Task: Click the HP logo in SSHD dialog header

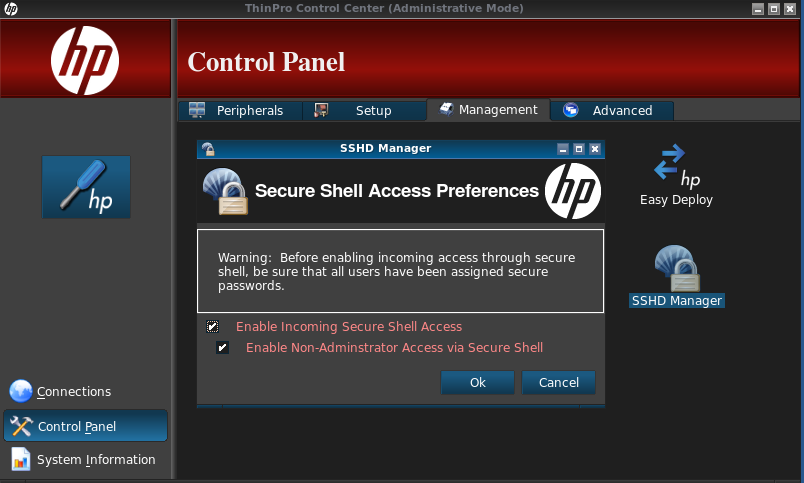Action: click(573, 191)
